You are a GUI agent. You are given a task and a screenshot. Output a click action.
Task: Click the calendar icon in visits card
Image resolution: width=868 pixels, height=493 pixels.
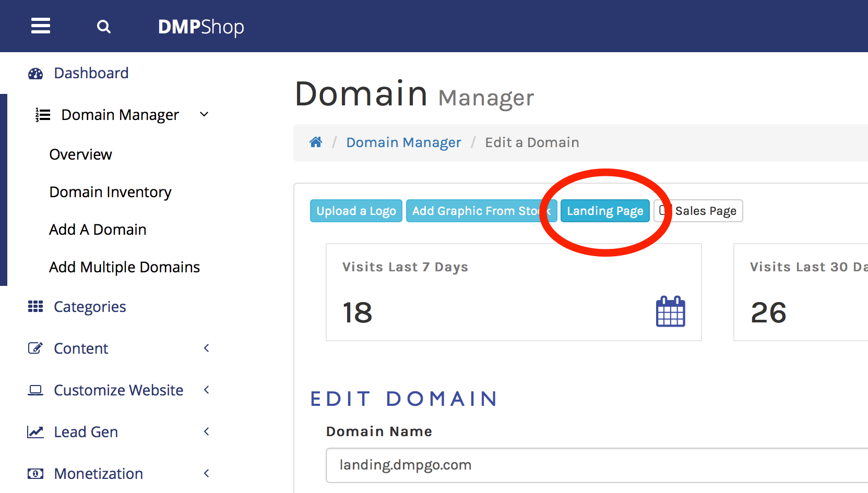click(x=670, y=311)
